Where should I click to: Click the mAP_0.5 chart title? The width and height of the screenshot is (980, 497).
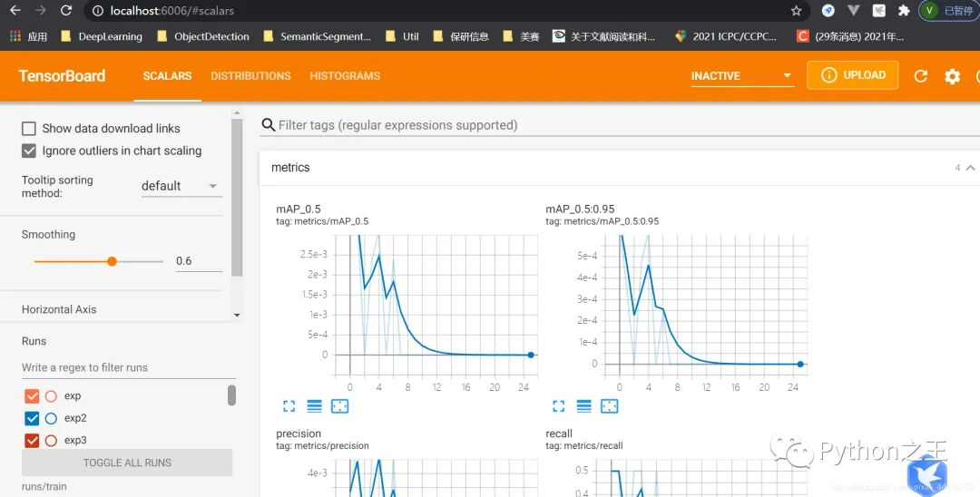click(x=299, y=210)
